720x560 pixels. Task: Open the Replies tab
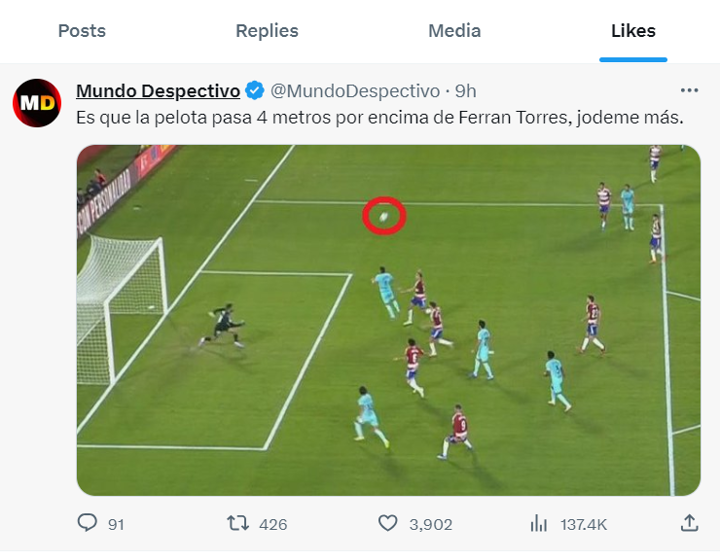coord(267,31)
